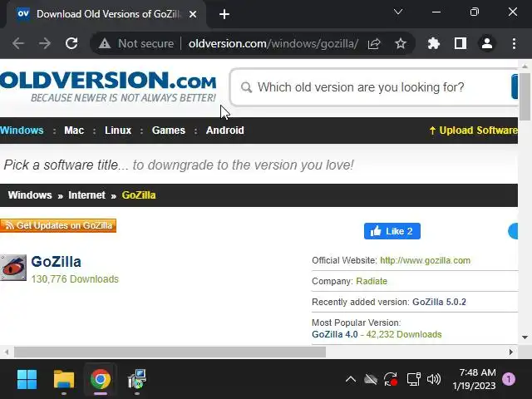Select the Games category
The height and width of the screenshot is (399, 532).
pyautogui.click(x=169, y=131)
